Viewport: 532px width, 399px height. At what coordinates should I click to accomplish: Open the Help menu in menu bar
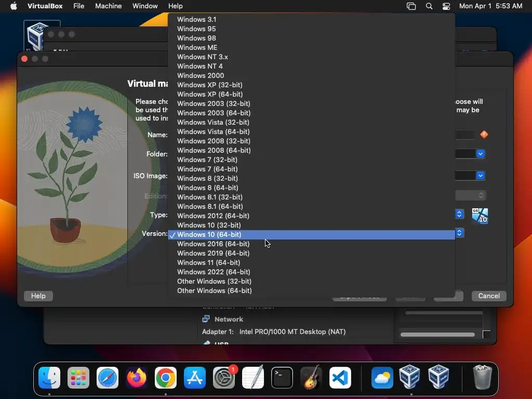(x=176, y=6)
